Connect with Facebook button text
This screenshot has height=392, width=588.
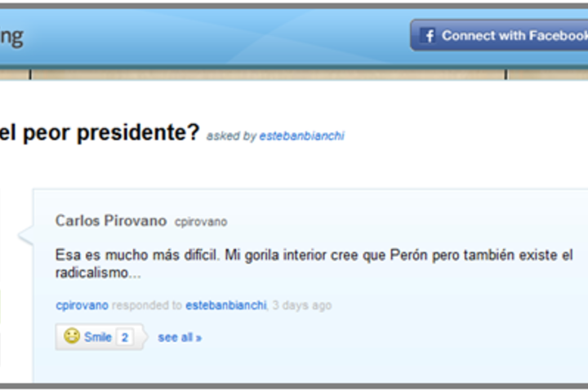tap(514, 36)
